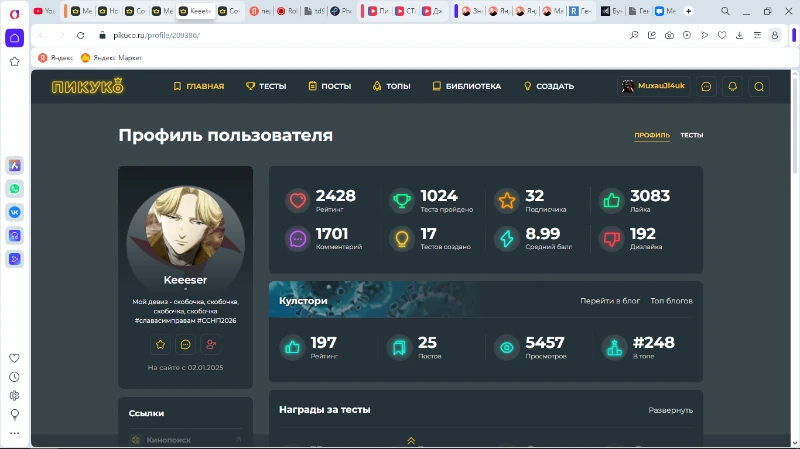Reload the current page

click(81, 35)
